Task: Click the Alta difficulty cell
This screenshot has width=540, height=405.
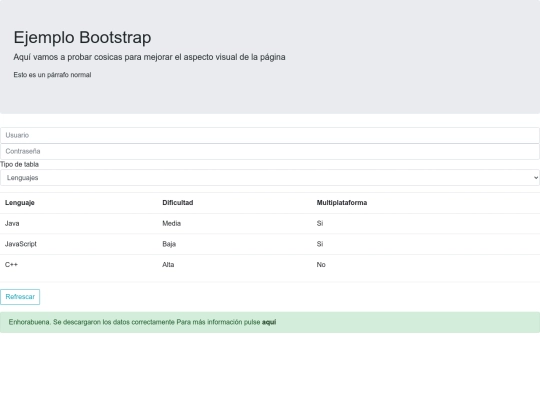Action: coord(168,265)
